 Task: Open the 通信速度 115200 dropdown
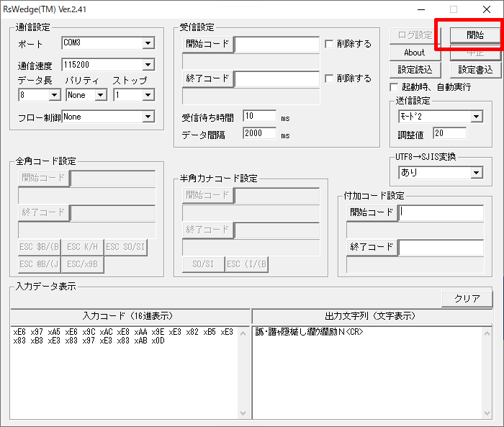pos(148,65)
